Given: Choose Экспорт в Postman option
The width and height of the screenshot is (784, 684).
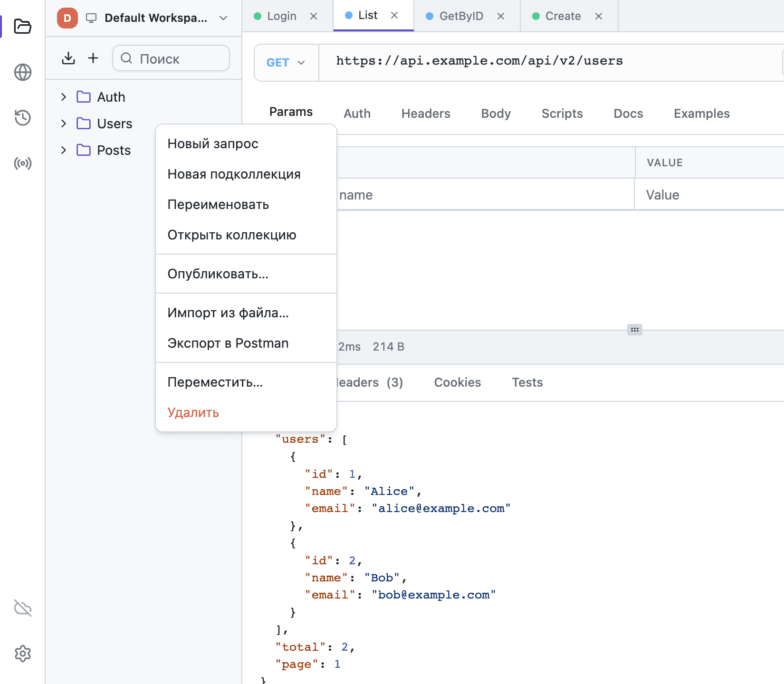Looking at the screenshot, I should (x=246, y=343).
